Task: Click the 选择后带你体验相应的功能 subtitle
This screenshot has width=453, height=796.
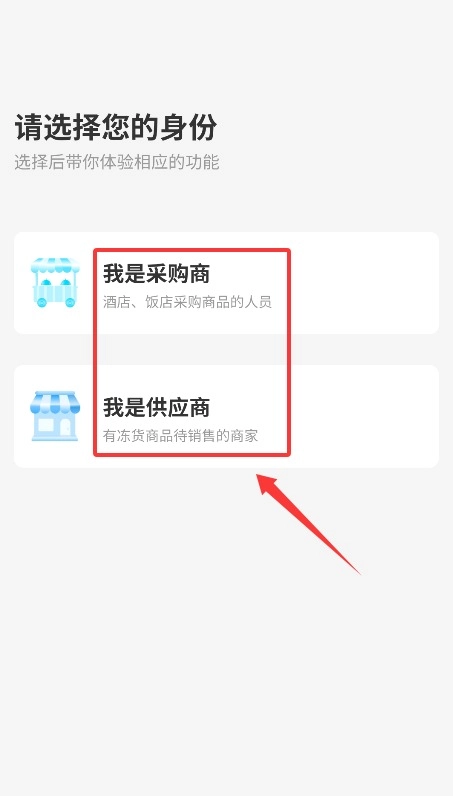Action: click(117, 162)
